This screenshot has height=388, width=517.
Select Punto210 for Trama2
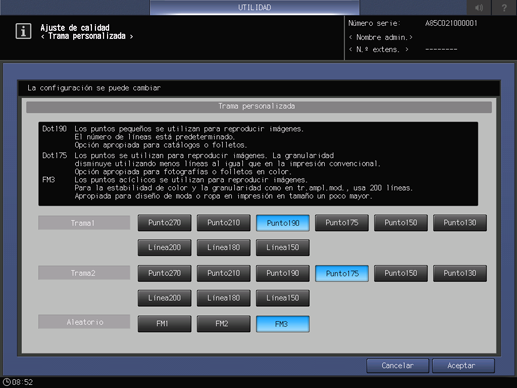(224, 273)
